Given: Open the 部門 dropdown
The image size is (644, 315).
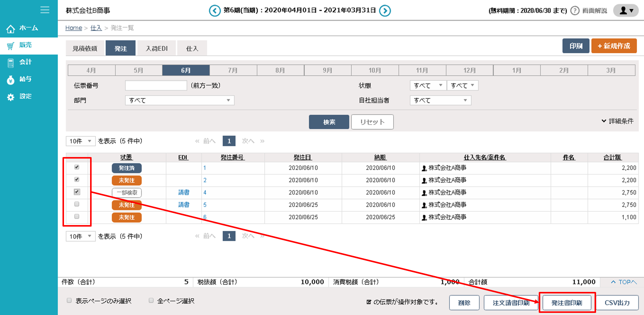Looking at the screenshot, I should 180,100.
